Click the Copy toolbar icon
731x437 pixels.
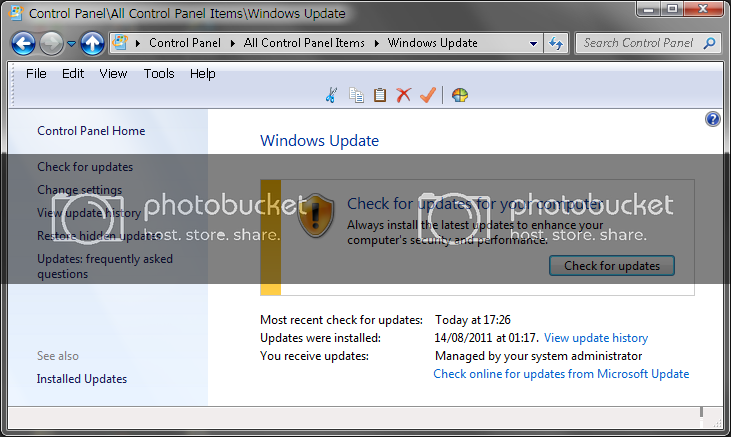click(356, 95)
